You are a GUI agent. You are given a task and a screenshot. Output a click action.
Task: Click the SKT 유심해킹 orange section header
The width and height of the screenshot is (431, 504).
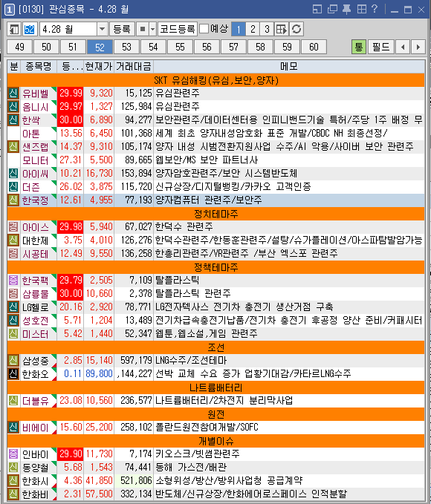(215, 80)
